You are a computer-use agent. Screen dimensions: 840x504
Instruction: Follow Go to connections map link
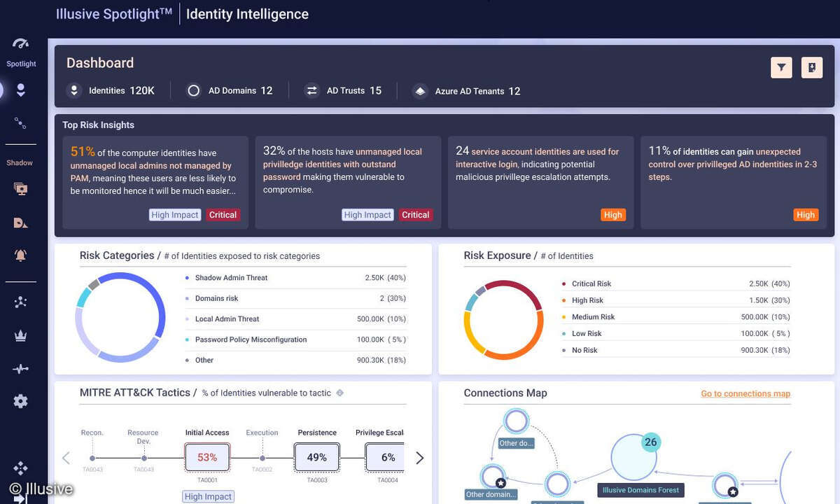click(745, 393)
